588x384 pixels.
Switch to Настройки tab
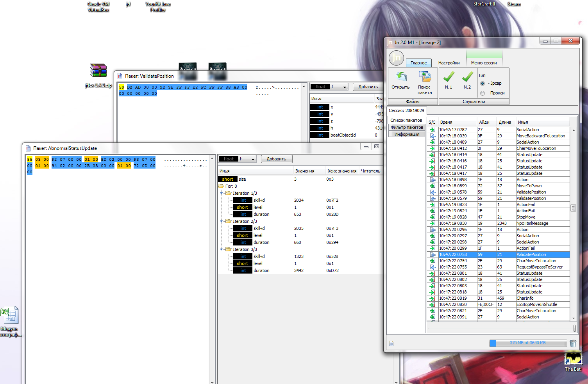(449, 63)
